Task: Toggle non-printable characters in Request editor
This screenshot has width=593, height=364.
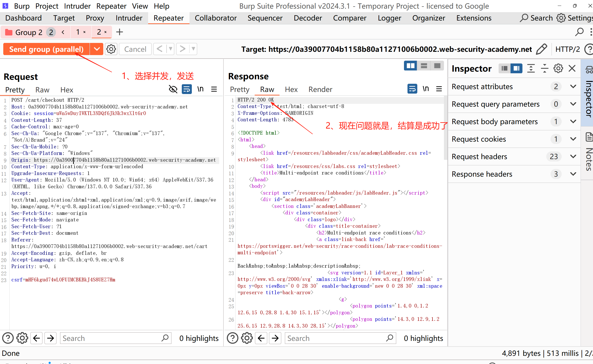Action: pos(200,89)
